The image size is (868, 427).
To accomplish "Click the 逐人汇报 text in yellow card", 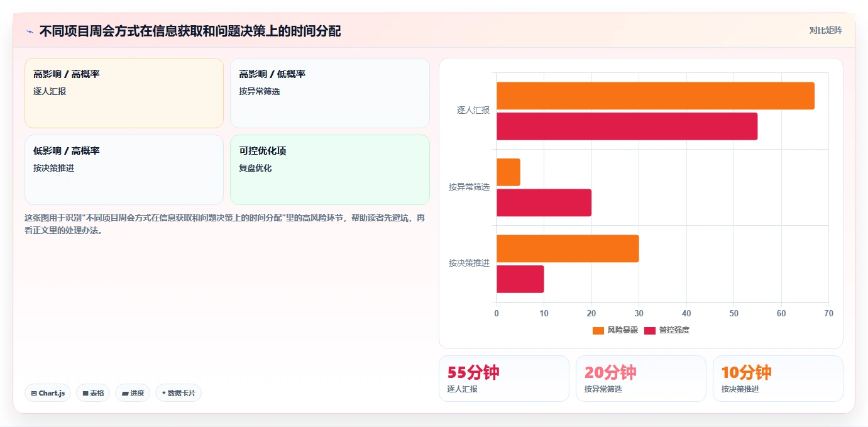I will tap(50, 92).
